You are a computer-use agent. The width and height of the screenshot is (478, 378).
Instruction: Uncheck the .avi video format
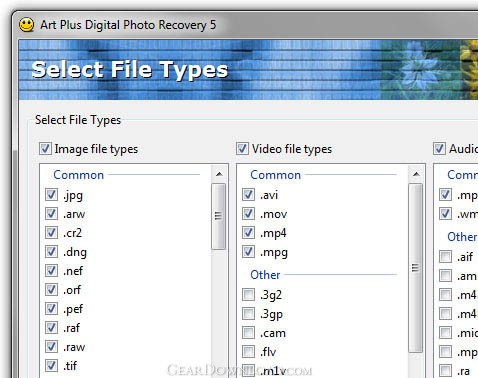point(248,194)
